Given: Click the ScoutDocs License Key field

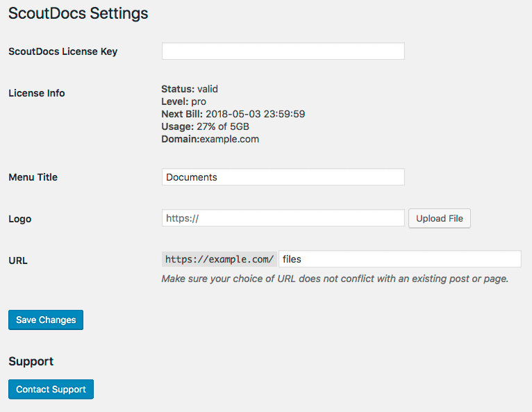Looking at the screenshot, I should (283, 51).
